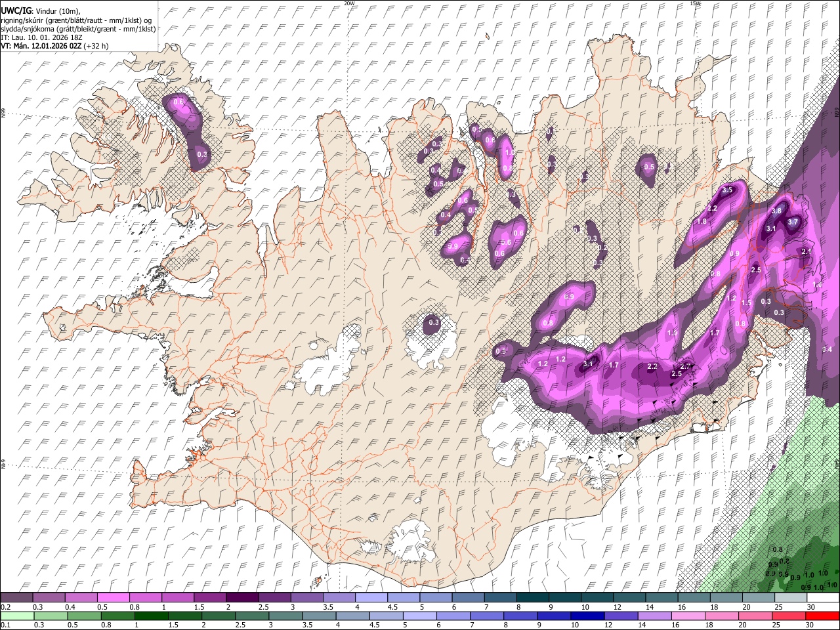The height and width of the screenshot is (630, 840).
Task: Click the pale green 0.1–0.3 lower legend swatch
Action: click(x=17, y=616)
